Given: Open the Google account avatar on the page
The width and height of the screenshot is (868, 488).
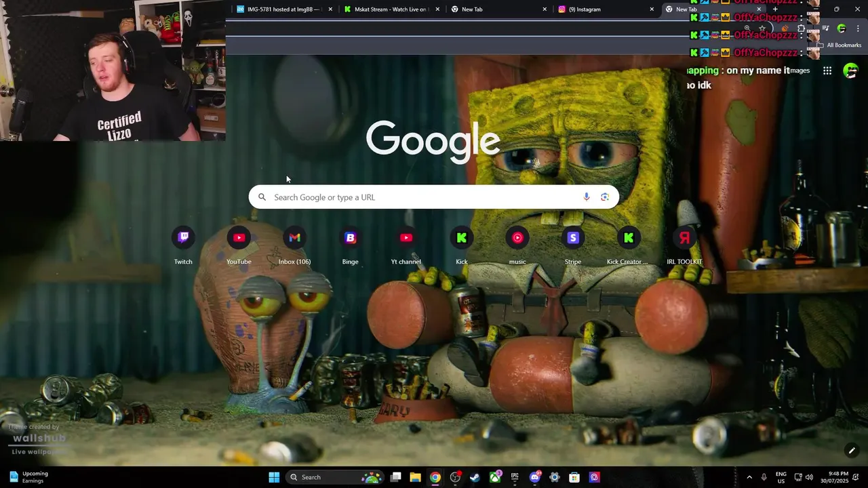Looking at the screenshot, I should point(850,70).
